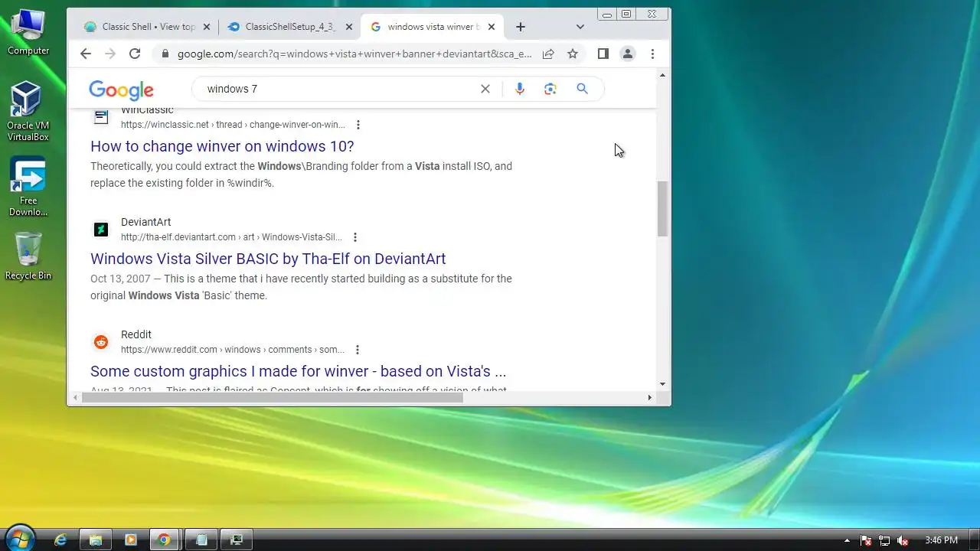Viewport: 980px width, 551px height.
Task: Click the browser forward arrow
Action: (x=110, y=54)
